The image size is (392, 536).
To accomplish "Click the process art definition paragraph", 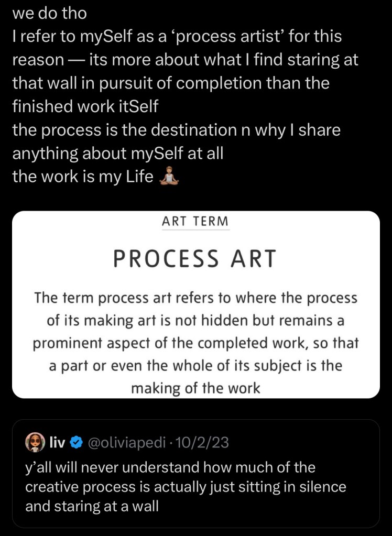I will [195, 343].
